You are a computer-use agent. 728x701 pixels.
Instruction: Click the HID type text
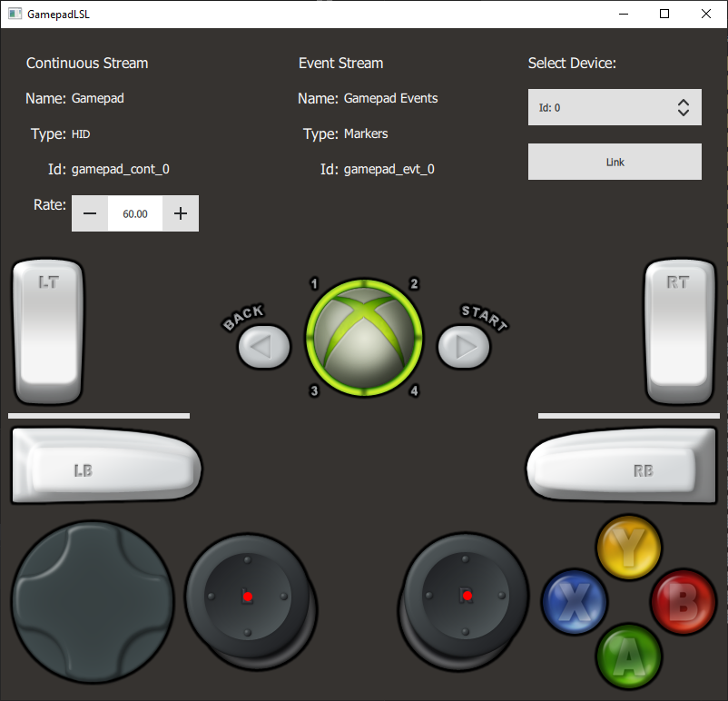pyautogui.click(x=81, y=134)
